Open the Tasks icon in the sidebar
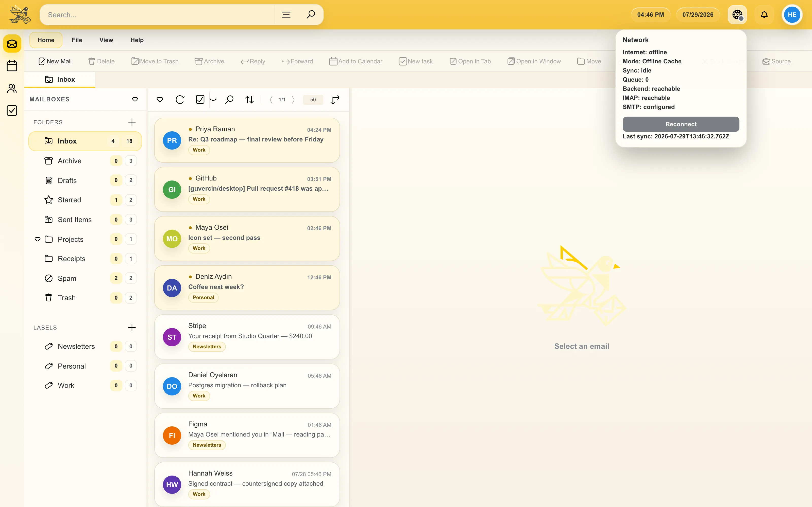Image resolution: width=812 pixels, height=507 pixels. tap(12, 110)
